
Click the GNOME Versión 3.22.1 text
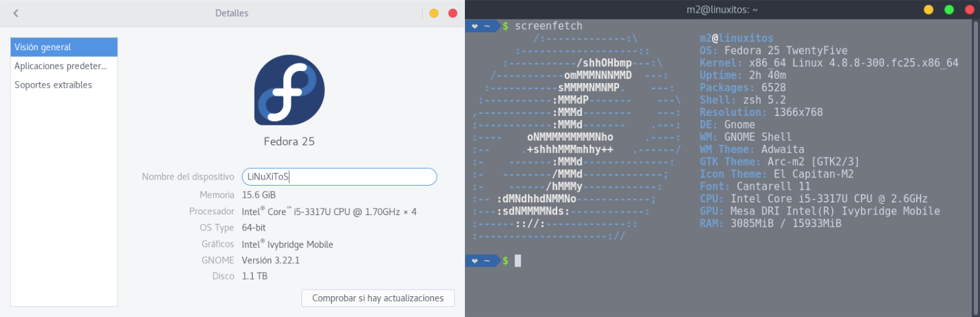(x=270, y=260)
